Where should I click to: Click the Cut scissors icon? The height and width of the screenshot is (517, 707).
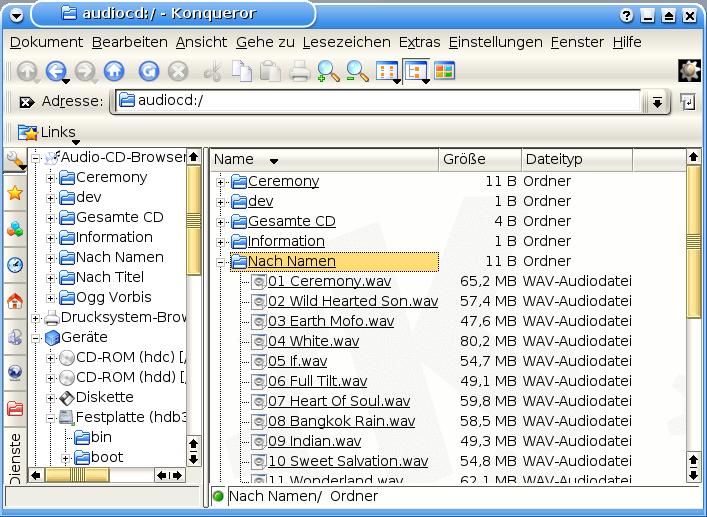point(213,71)
